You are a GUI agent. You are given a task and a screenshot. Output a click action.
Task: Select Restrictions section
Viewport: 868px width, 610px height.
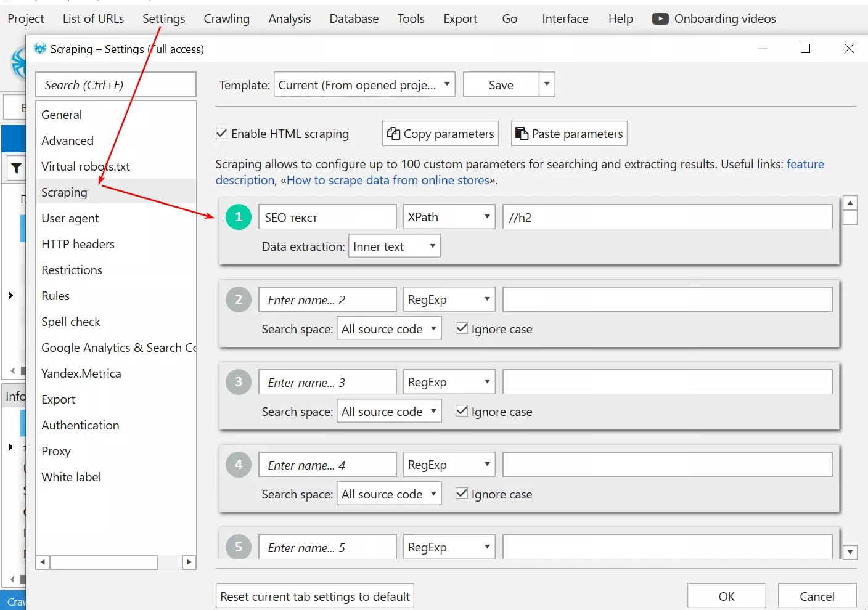coord(116,270)
